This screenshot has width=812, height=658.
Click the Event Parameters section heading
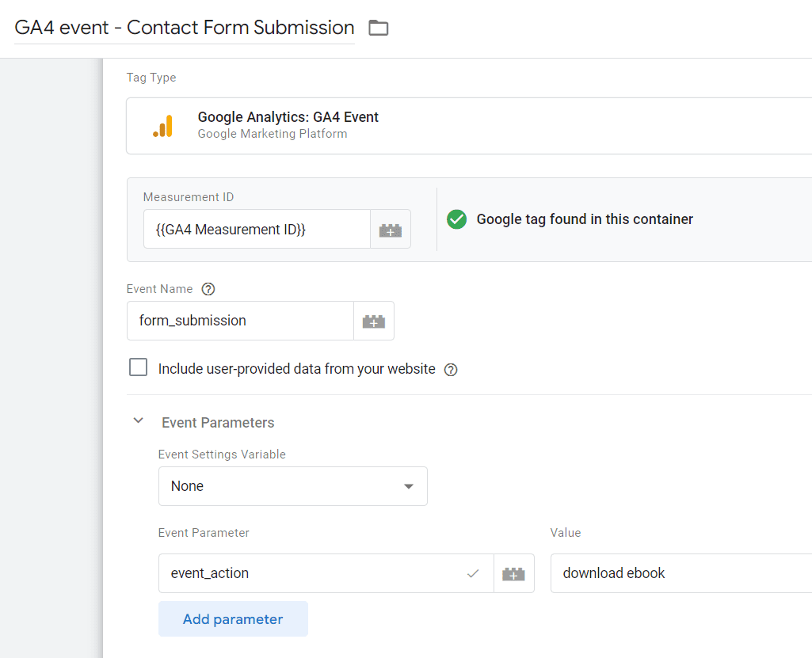(x=218, y=423)
